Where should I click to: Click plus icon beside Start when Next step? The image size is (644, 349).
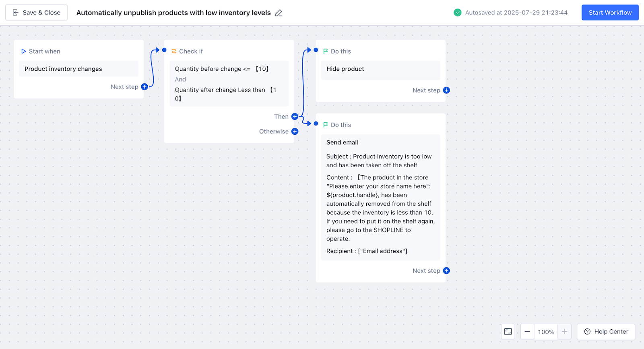click(x=144, y=87)
